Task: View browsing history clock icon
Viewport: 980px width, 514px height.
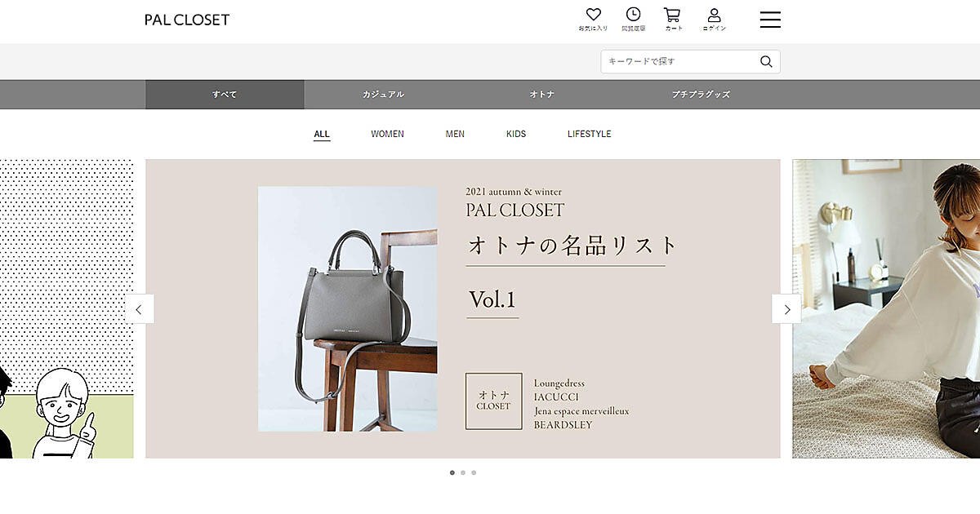Action: (x=633, y=15)
